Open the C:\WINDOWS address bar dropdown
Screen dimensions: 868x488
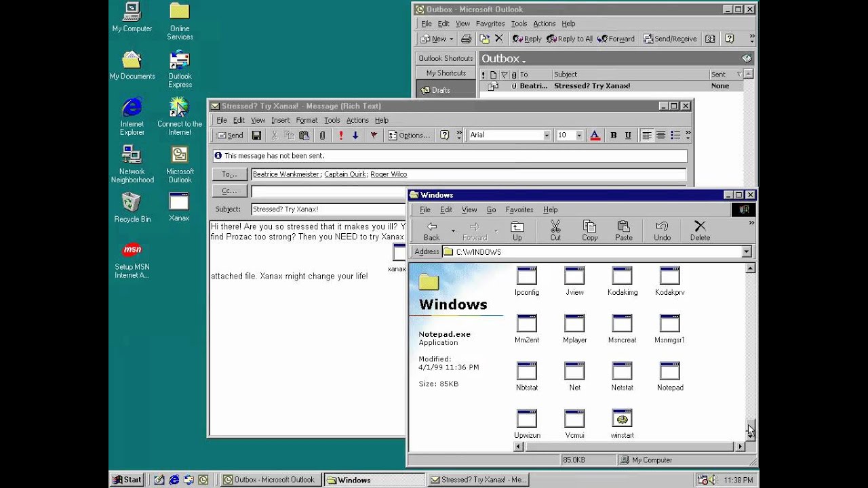pos(746,252)
